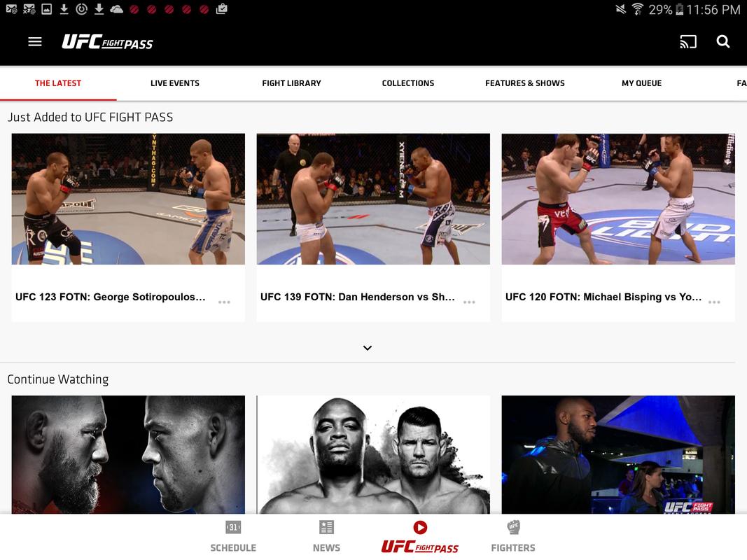
Task: Tap the first mail notification icon
Action: [x=11, y=9]
